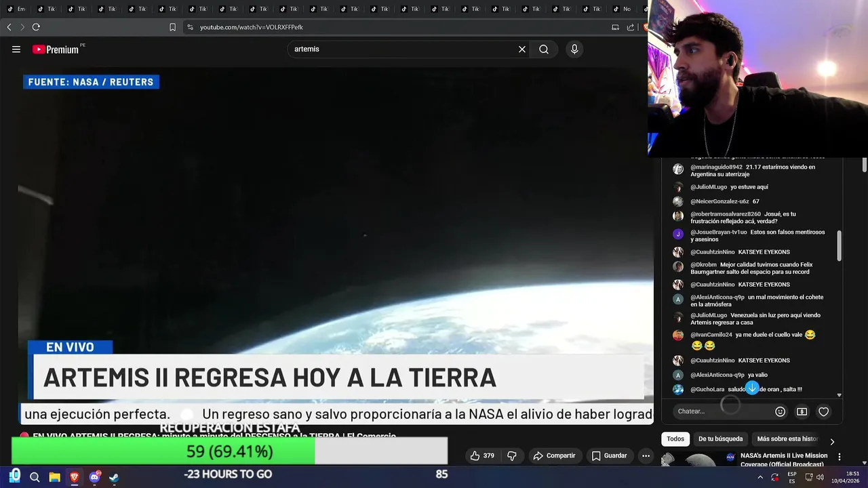Click the page vertical scrollbar at right
868x488 pixels.
coord(865,164)
